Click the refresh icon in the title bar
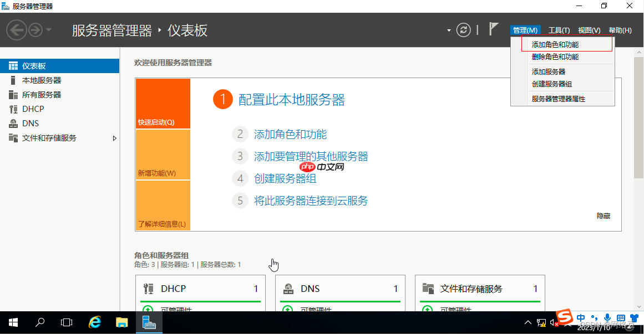Image resolution: width=644 pixels, height=334 pixels. [x=464, y=30]
